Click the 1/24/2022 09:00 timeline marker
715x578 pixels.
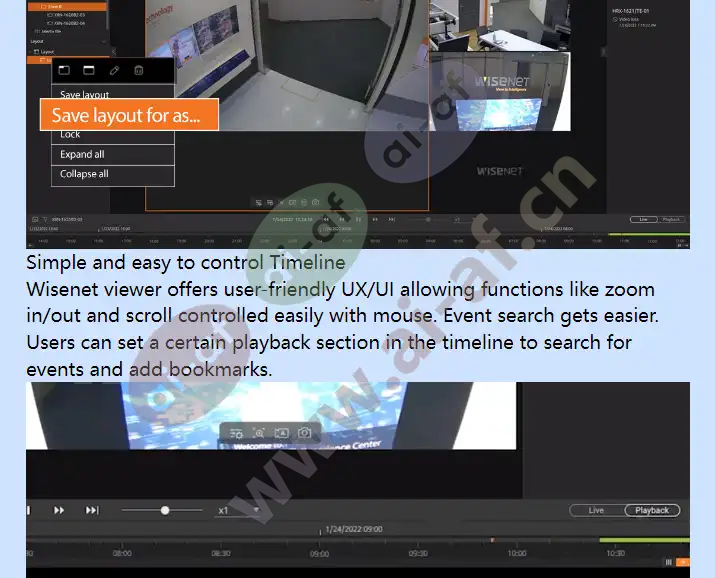(x=351, y=529)
